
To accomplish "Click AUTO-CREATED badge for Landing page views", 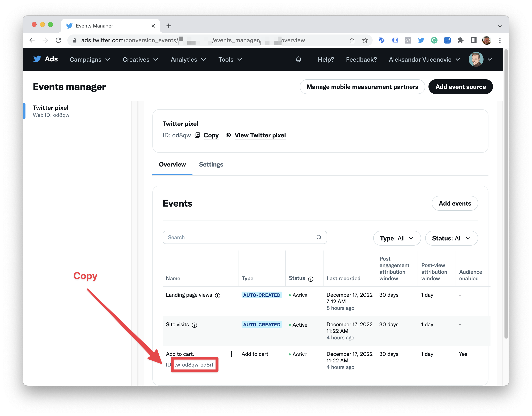I will [262, 295].
